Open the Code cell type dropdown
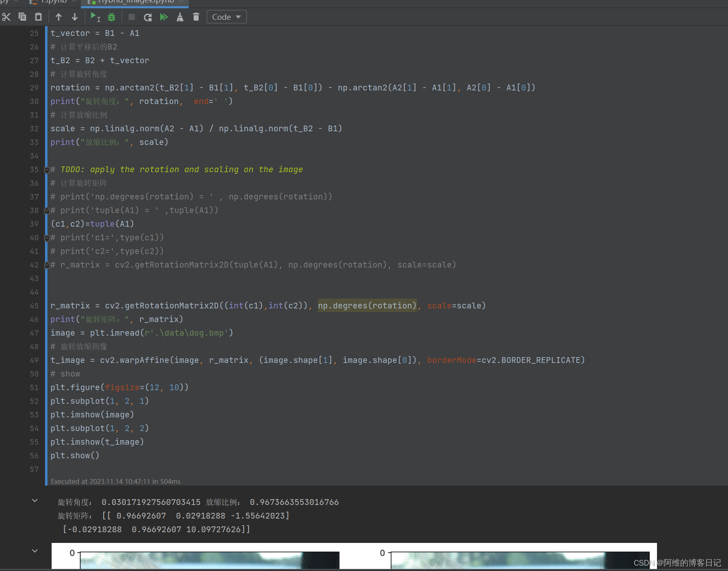This screenshot has width=728, height=571. pos(226,17)
